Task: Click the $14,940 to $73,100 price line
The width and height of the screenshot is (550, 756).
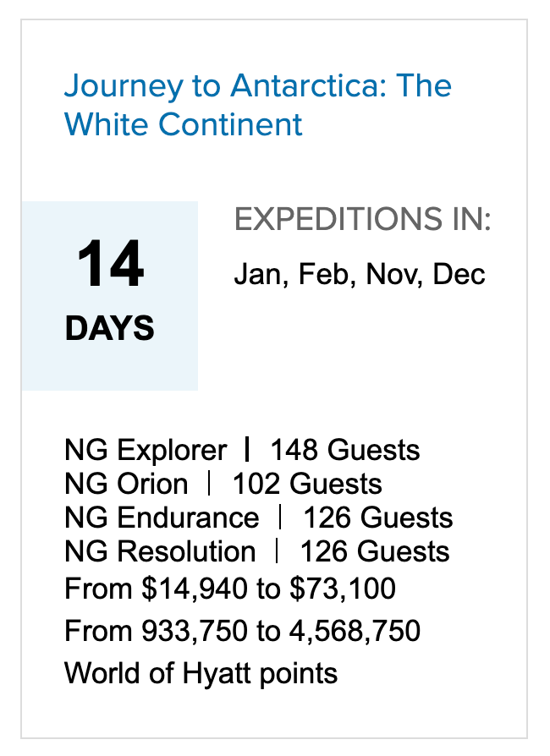Action: coord(230,589)
